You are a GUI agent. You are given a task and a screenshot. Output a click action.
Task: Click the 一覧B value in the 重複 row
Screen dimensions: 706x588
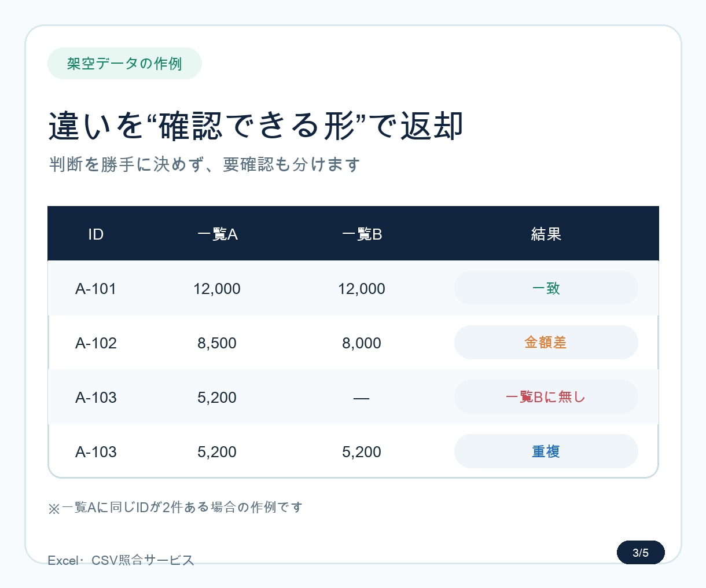pyautogui.click(x=362, y=452)
